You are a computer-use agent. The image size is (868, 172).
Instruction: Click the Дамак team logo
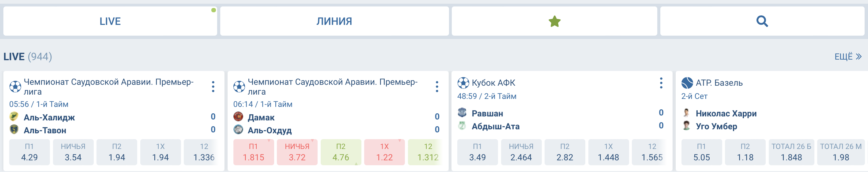238,117
